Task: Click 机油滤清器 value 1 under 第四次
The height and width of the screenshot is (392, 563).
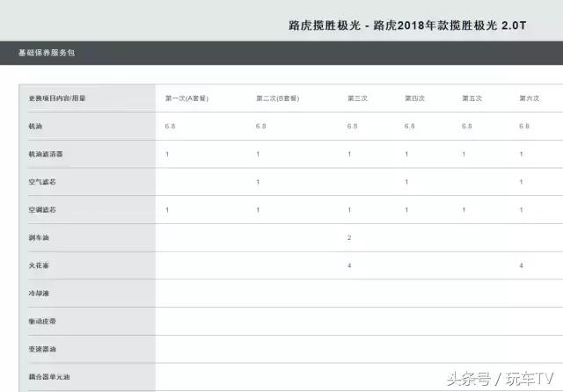Action: (406, 154)
